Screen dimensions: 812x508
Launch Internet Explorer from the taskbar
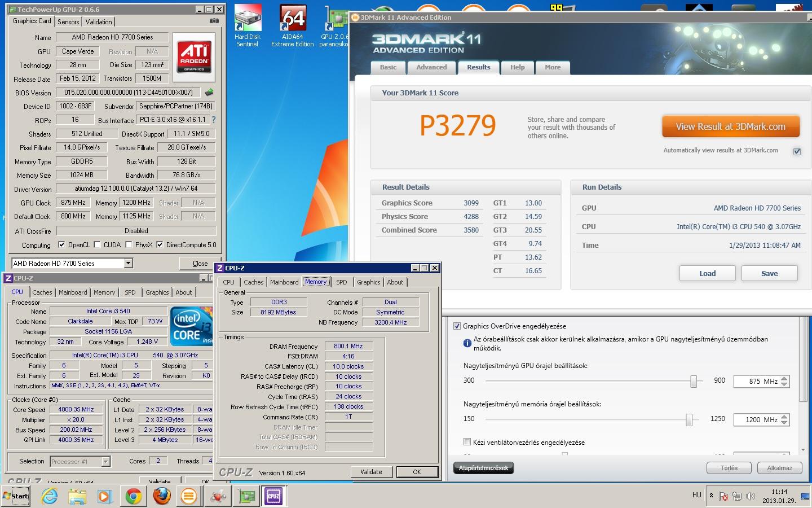tap(50, 496)
